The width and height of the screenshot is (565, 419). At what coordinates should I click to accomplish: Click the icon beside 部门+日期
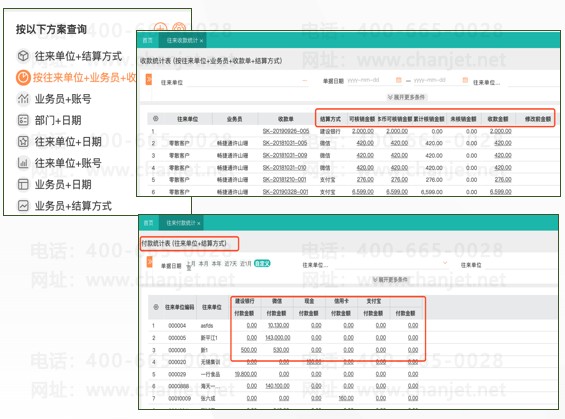[x=23, y=120]
